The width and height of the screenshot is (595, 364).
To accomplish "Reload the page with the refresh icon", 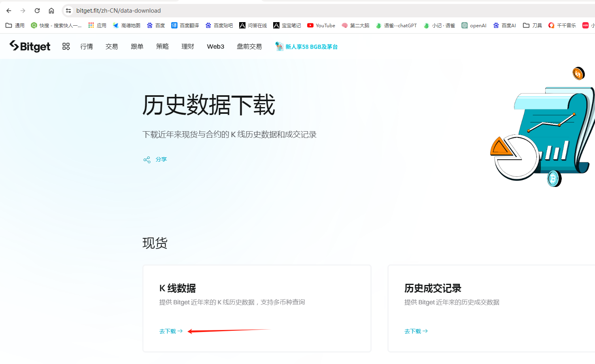I will pyautogui.click(x=37, y=11).
